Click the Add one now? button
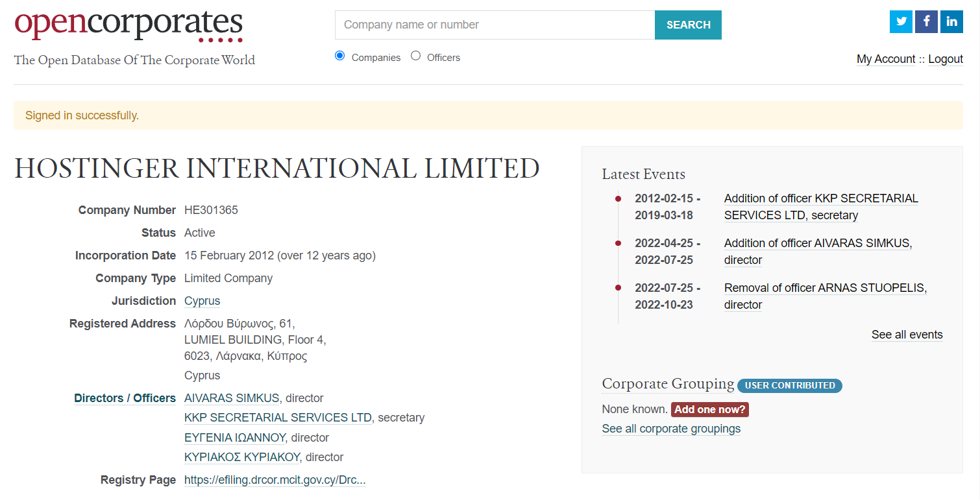This screenshot has height=500, width=980. 709,409
